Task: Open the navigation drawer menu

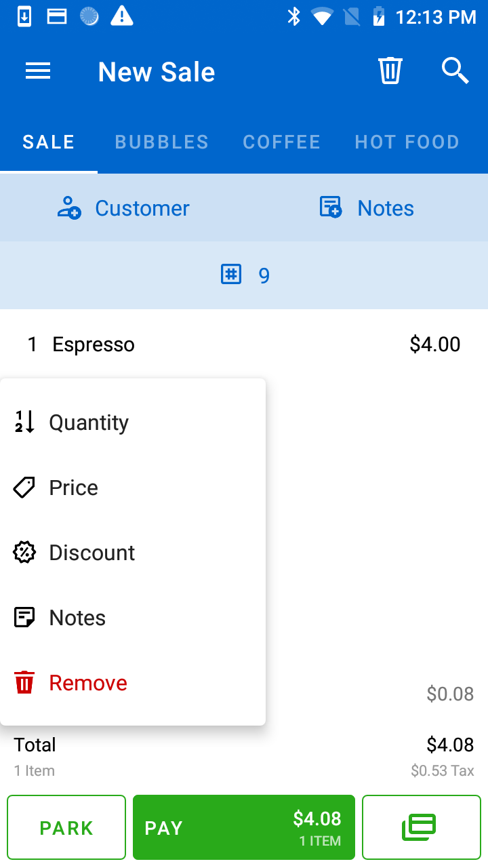Action: coord(38,71)
